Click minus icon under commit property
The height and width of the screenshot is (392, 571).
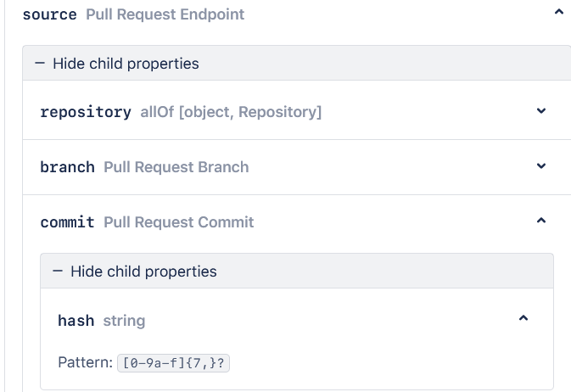58,272
